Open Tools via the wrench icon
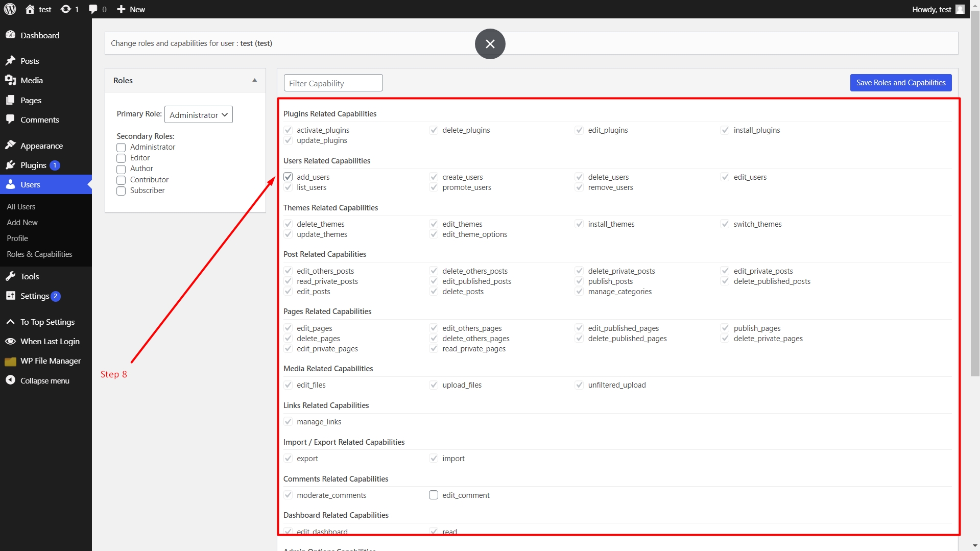980x551 pixels. point(10,276)
